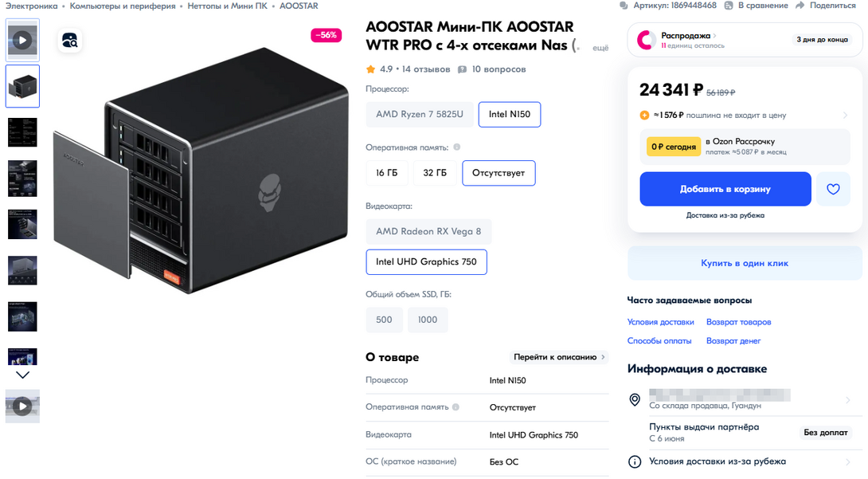This screenshot has height=479, width=868.
Task: Click the star rating 4.9 reviews
Action: coord(408,69)
